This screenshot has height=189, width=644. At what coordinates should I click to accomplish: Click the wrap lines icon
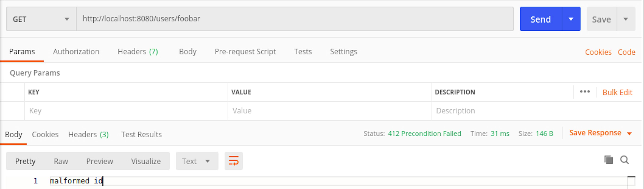click(233, 161)
